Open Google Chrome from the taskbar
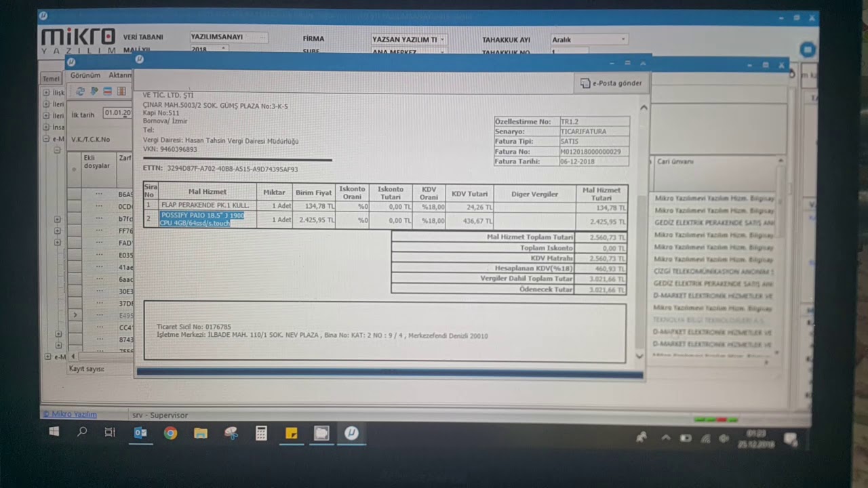Viewport: 868px width, 488px height. (170, 432)
